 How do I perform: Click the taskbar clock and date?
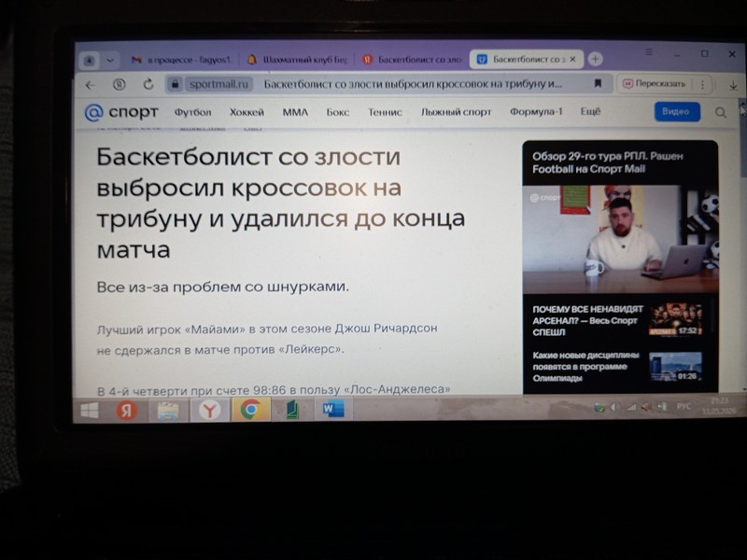[x=719, y=406]
